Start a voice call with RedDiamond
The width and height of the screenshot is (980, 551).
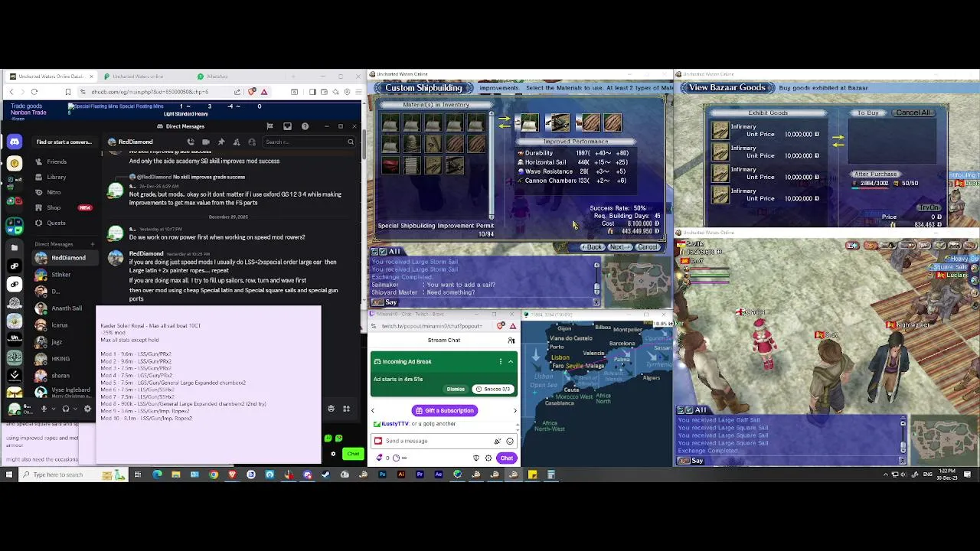[x=191, y=142]
